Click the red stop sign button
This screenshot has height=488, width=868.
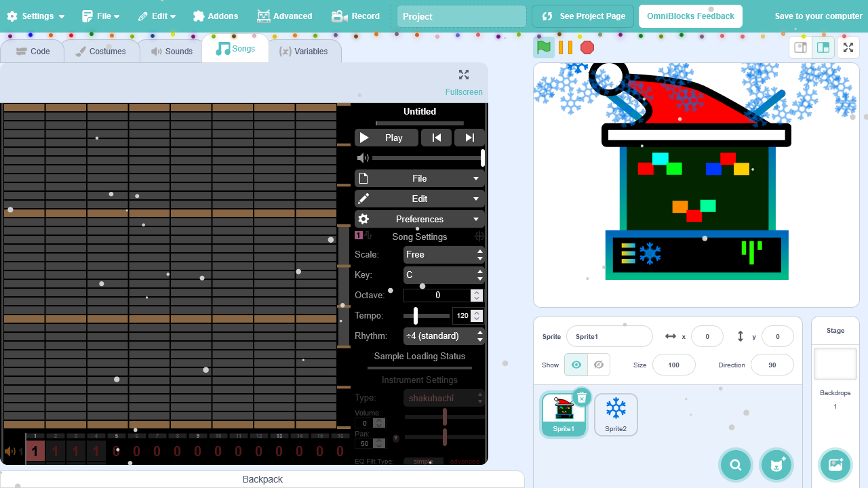click(587, 47)
